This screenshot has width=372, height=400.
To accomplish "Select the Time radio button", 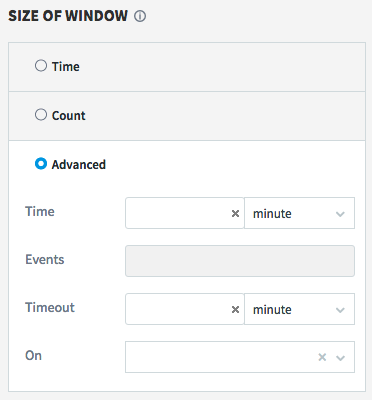I will click(41, 66).
